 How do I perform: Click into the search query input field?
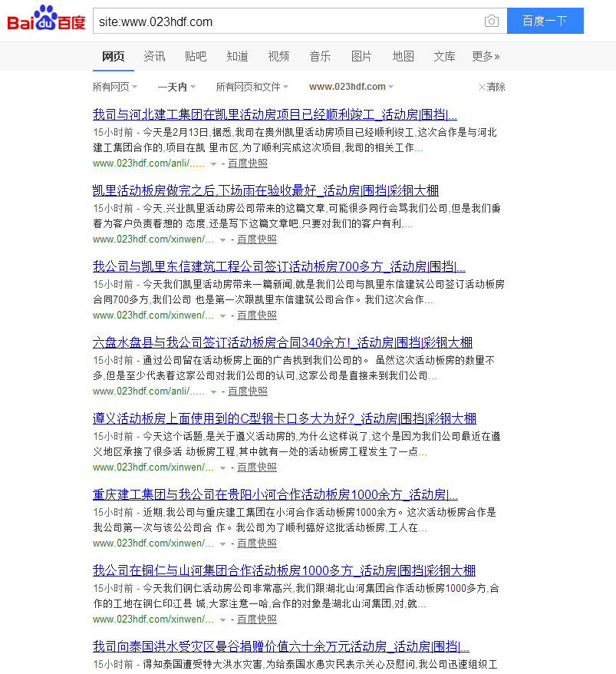(x=284, y=21)
